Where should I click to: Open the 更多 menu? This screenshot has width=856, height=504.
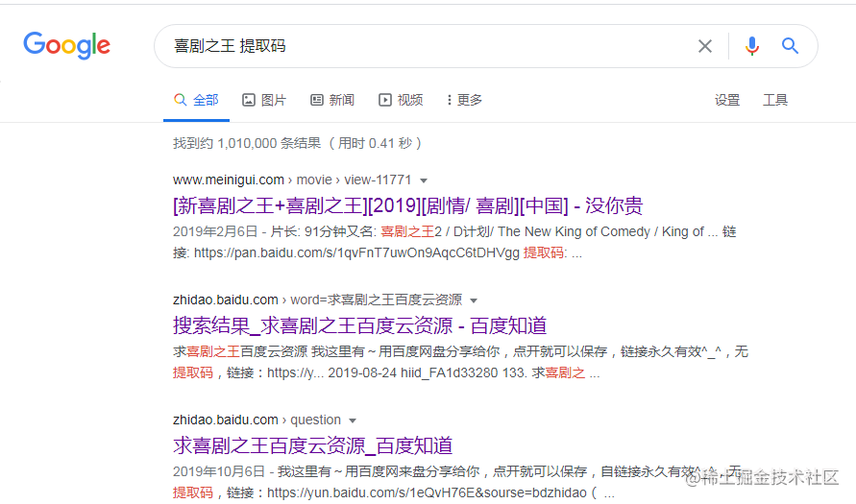click(x=465, y=100)
